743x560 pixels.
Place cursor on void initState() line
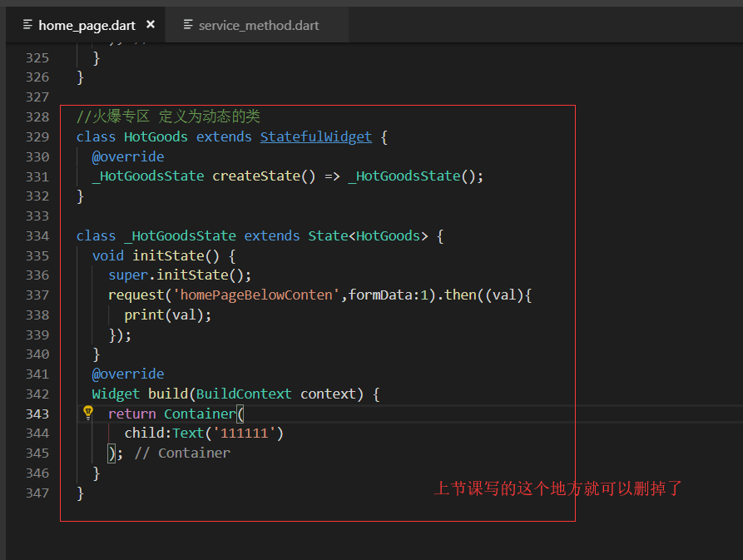pyautogui.click(x=163, y=255)
